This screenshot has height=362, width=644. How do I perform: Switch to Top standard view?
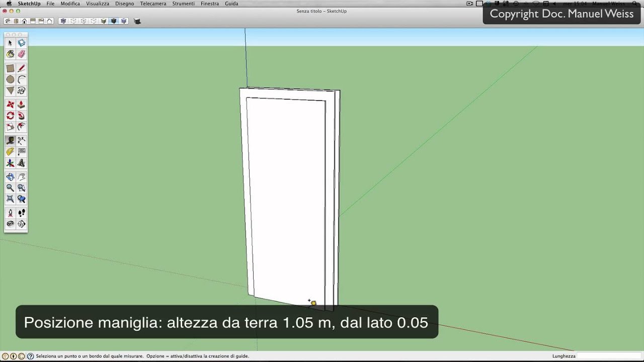click(16, 21)
